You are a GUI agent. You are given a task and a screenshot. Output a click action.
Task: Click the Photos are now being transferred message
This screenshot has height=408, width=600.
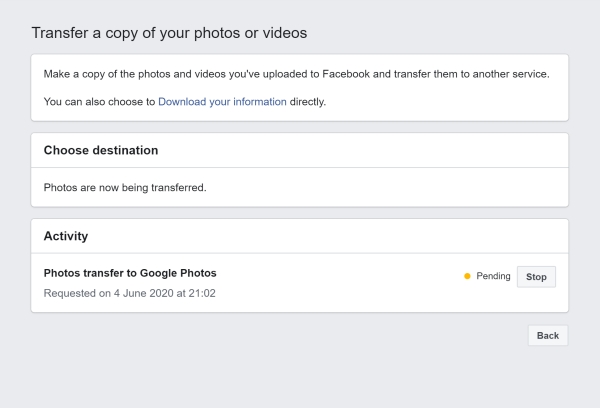tap(125, 188)
